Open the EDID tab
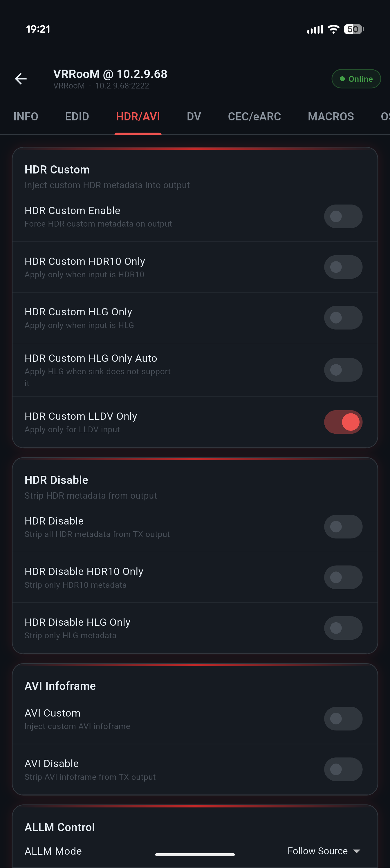Screen dimensions: 390x868 (x=77, y=117)
